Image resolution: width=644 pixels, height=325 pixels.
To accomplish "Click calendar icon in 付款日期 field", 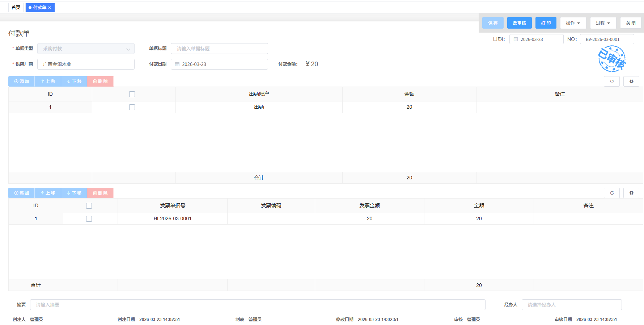I will tap(177, 64).
